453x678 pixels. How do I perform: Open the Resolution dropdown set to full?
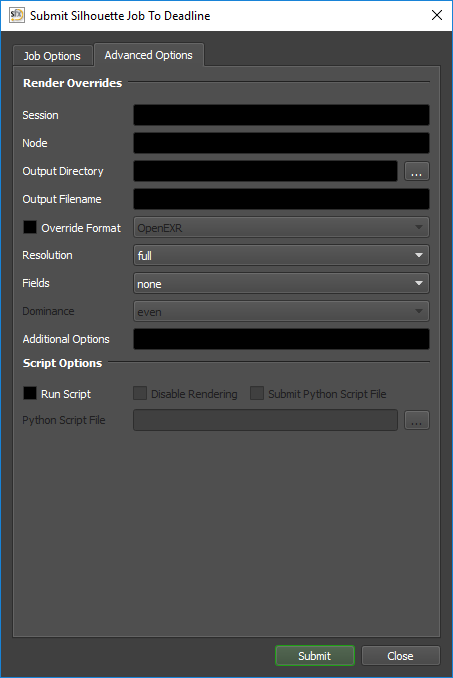(x=281, y=255)
